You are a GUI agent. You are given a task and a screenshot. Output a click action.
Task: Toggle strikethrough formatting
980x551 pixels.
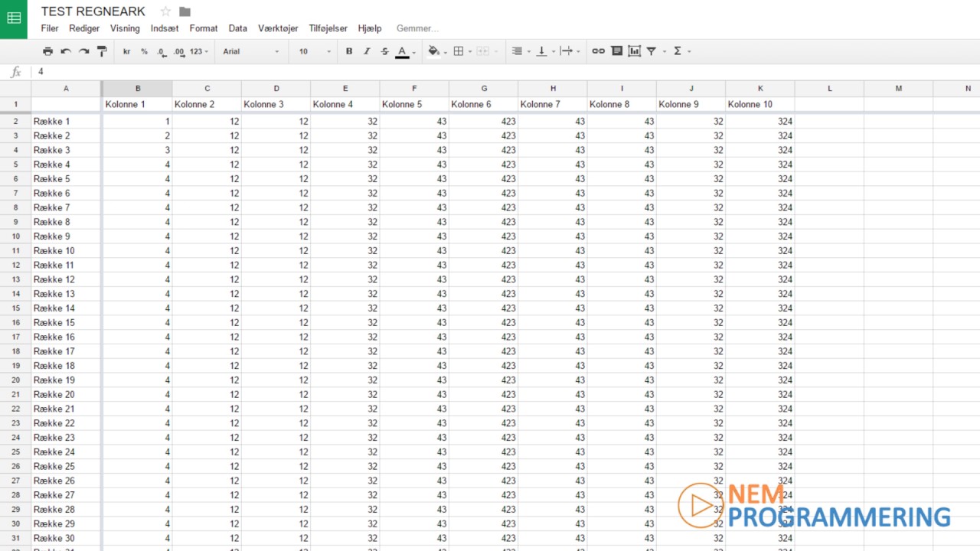click(x=385, y=51)
